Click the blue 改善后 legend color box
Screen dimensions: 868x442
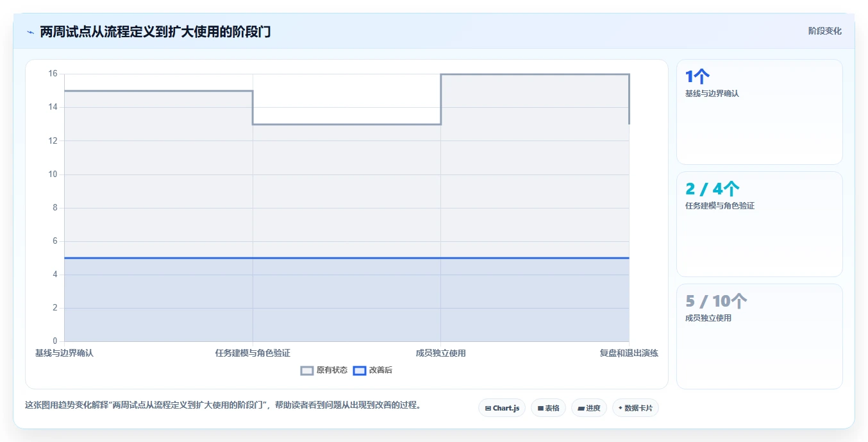tap(360, 370)
